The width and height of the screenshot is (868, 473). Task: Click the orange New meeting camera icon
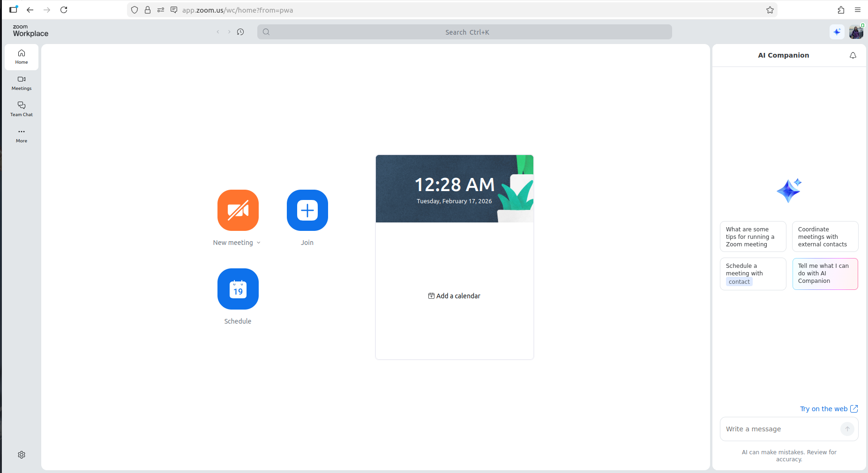238,210
